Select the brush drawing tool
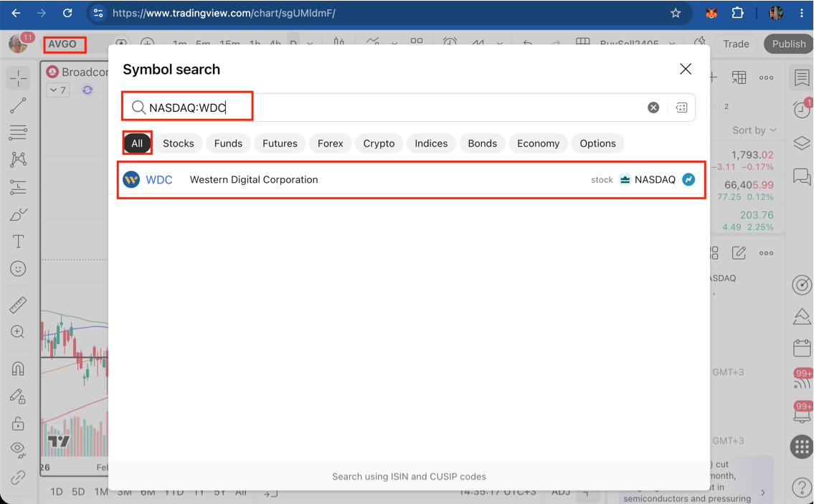The width and height of the screenshot is (814, 504). (x=18, y=214)
